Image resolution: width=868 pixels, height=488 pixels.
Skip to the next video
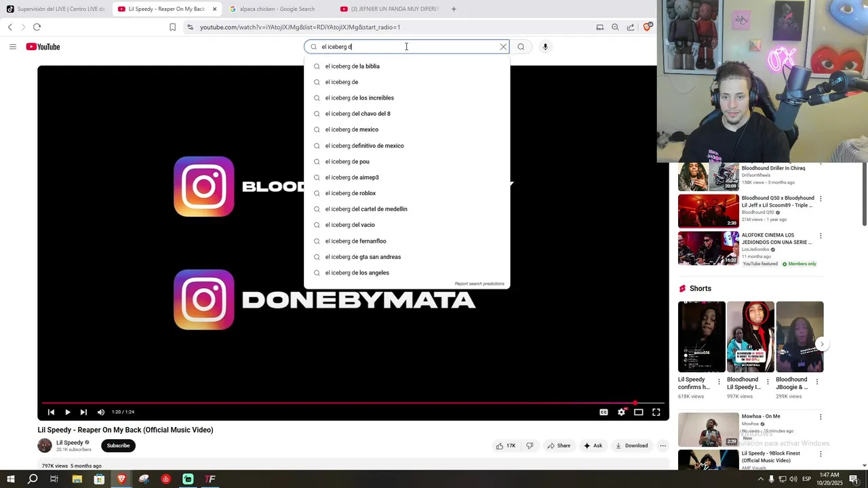coord(83,412)
